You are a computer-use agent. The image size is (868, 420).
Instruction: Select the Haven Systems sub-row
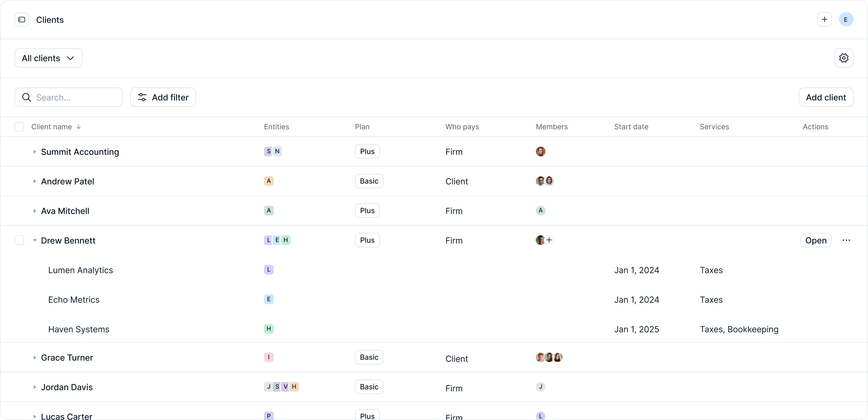click(x=79, y=329)
